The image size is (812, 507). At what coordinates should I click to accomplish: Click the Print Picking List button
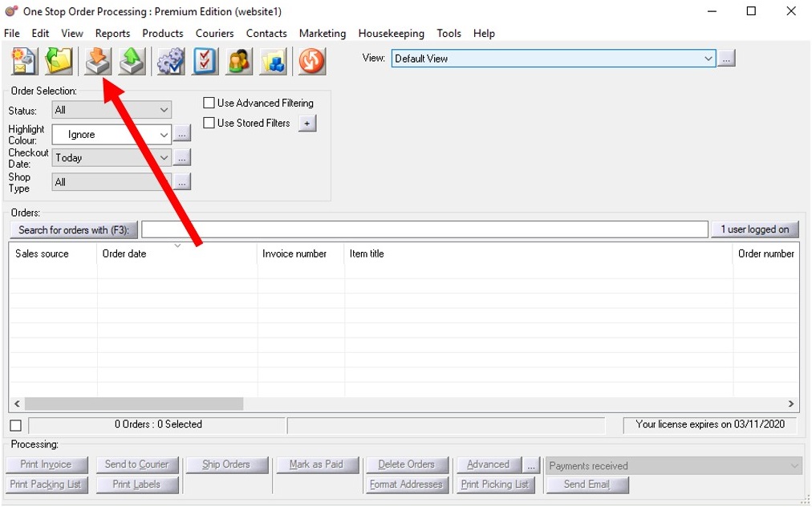pyautogui.click(x=497, y=485)
